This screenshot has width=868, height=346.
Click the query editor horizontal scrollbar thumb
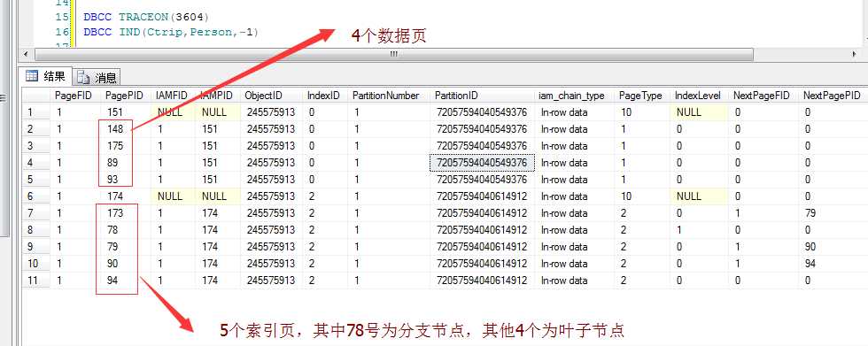point(393,55)
